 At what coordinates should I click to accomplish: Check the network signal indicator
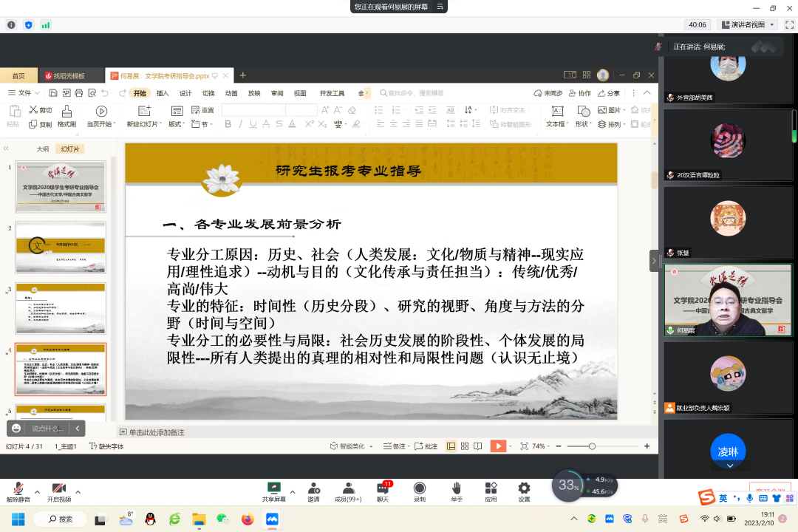click(45, 25)
